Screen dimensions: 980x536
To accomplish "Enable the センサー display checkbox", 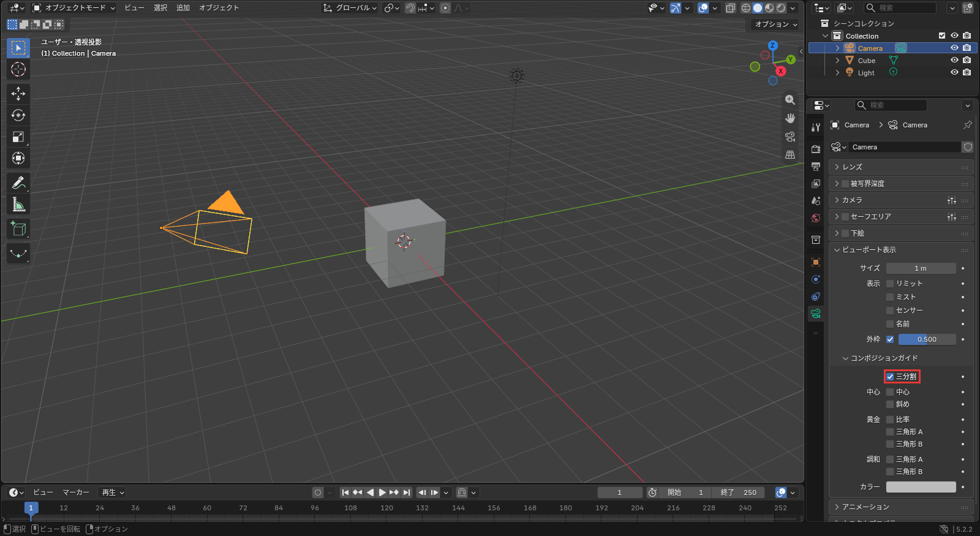I will click(x=890, y=311).
